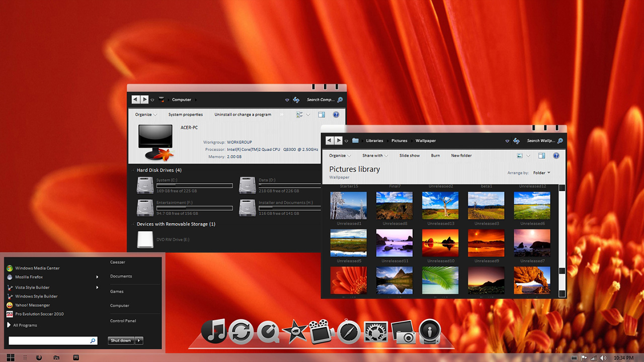Go forward in Computer window

(144, 100)
